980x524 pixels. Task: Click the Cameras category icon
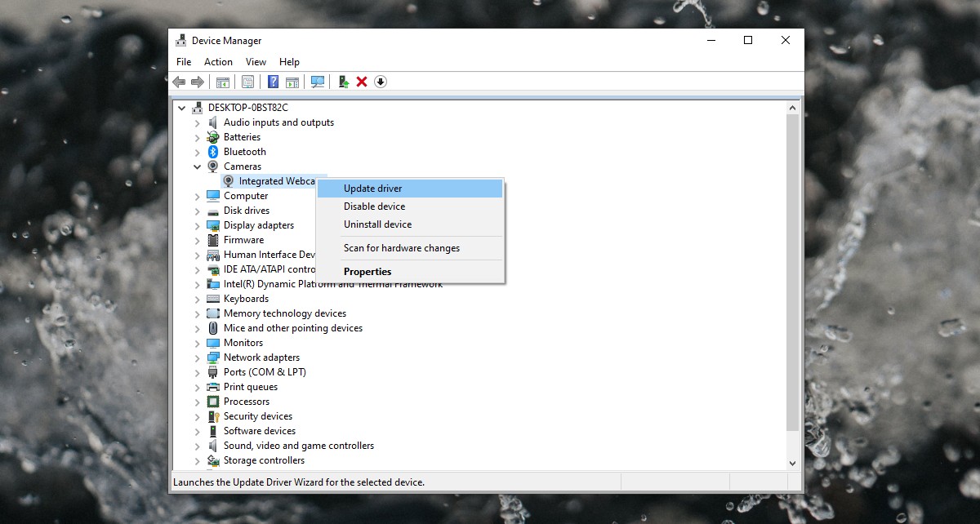coord(213,167)
